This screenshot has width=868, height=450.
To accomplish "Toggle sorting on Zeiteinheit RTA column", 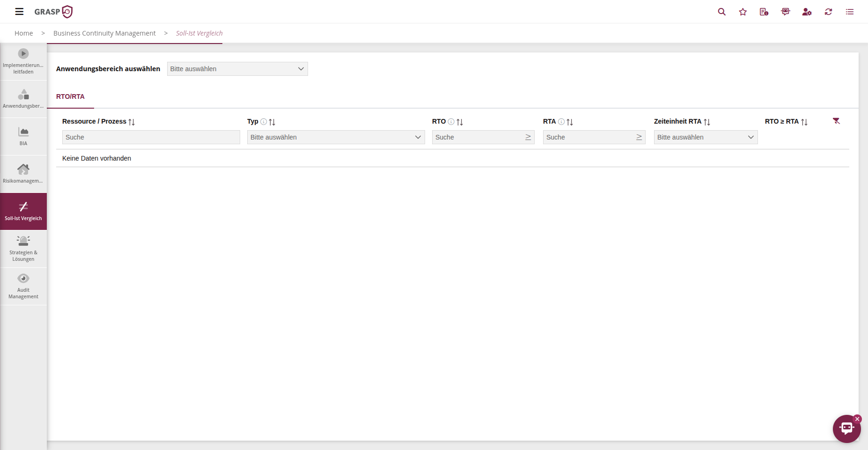I will [x=707, y=122].
